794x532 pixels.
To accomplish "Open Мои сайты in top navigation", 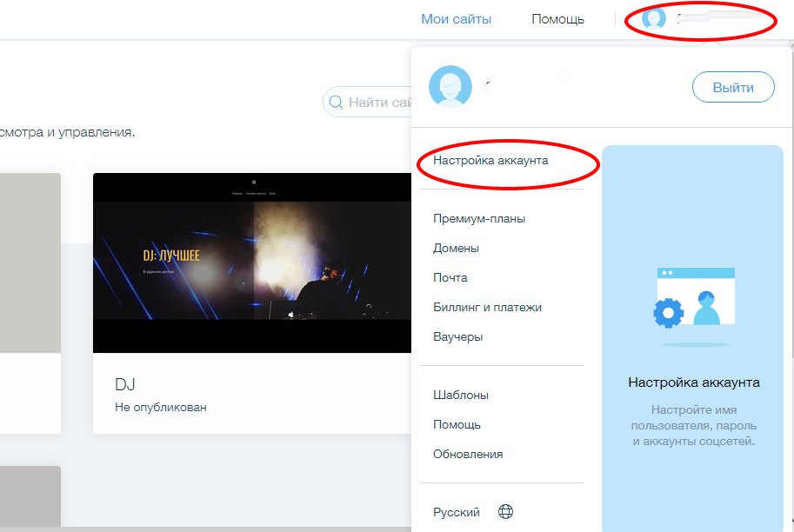I will coord(456,19).
